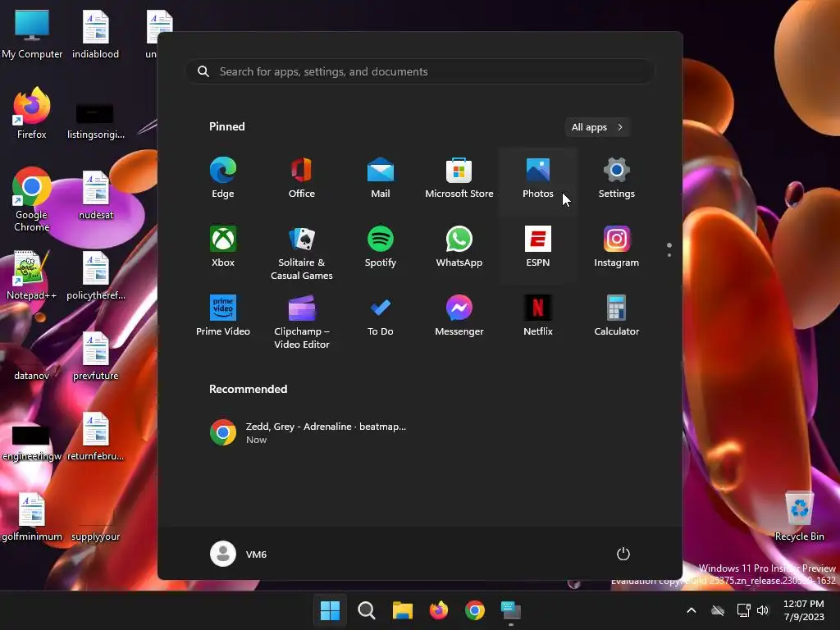Select the Firefox desktop shortcut
The image size is (840, 630).
[x=32, y=113]
